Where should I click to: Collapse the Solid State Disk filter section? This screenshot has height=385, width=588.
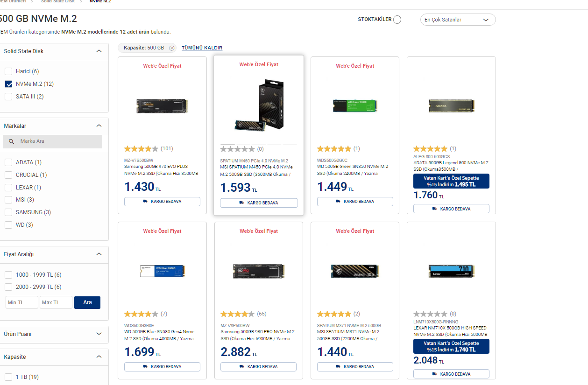coord(99,51)
